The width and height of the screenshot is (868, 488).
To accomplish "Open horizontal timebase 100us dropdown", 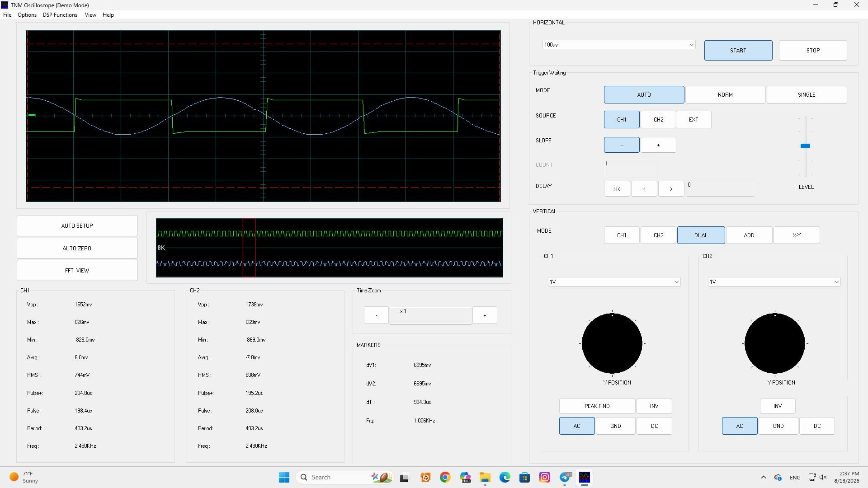I will coord(619,45).
